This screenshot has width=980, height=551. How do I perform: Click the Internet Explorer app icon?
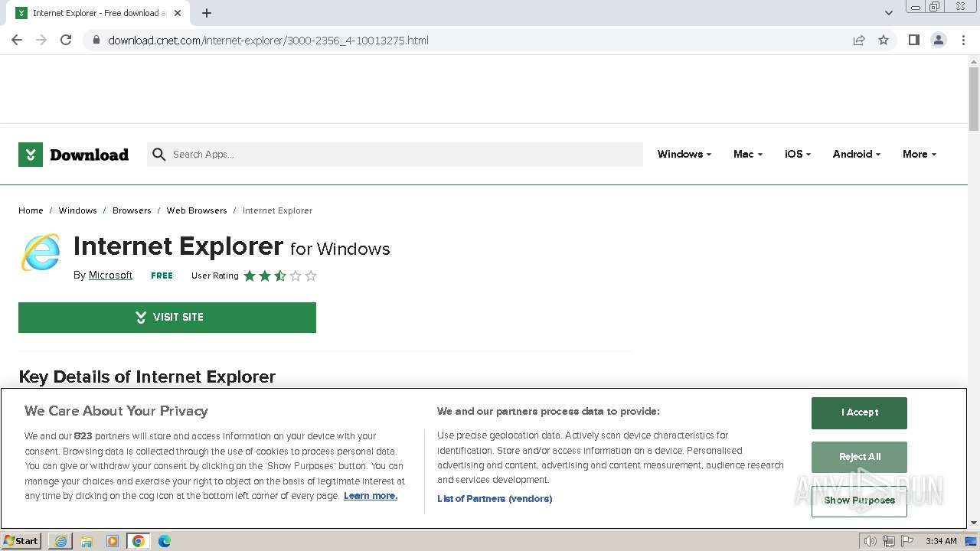click(41, 253)
